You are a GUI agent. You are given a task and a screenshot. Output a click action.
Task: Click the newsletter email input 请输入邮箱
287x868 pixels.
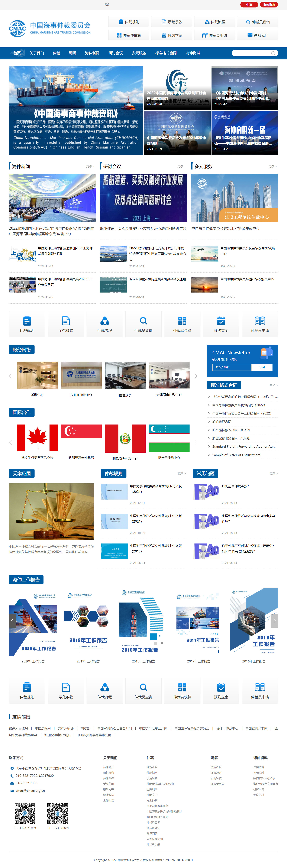click(x=232, y=367)
